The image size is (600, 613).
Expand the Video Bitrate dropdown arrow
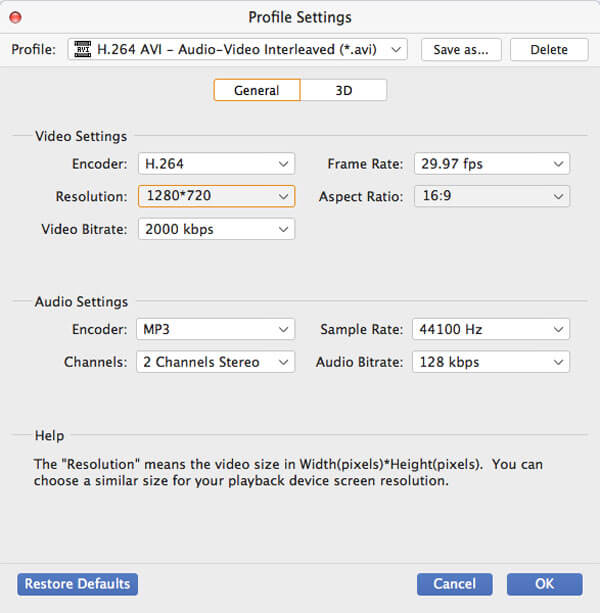284,229
